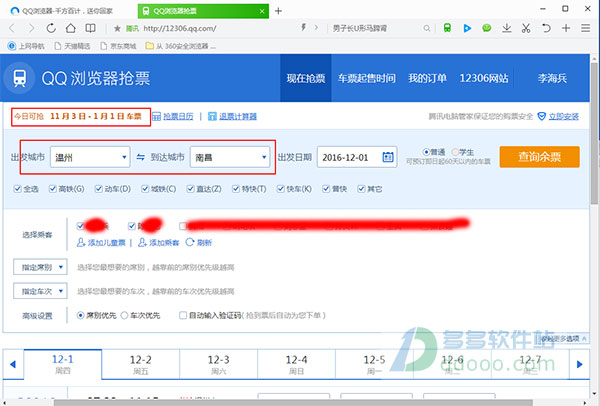Screen dimensions: 600x406
Task: Select the 普通 ticket radio button
Action: pos(426,152)
